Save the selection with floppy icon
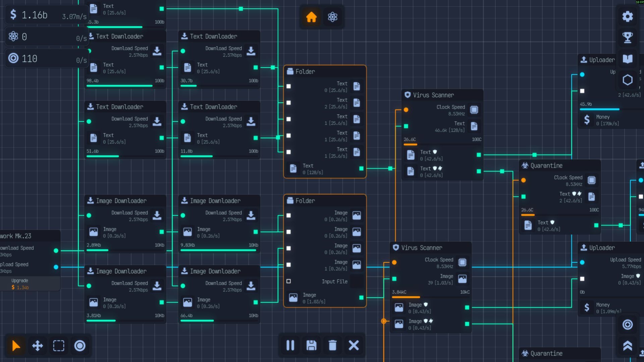 click(311, 345)
